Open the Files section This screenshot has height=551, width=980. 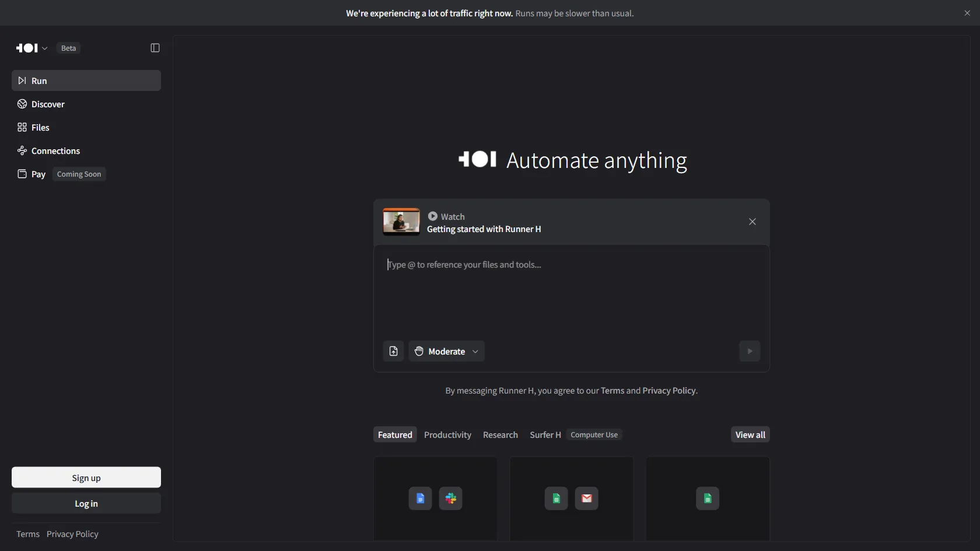86,127
